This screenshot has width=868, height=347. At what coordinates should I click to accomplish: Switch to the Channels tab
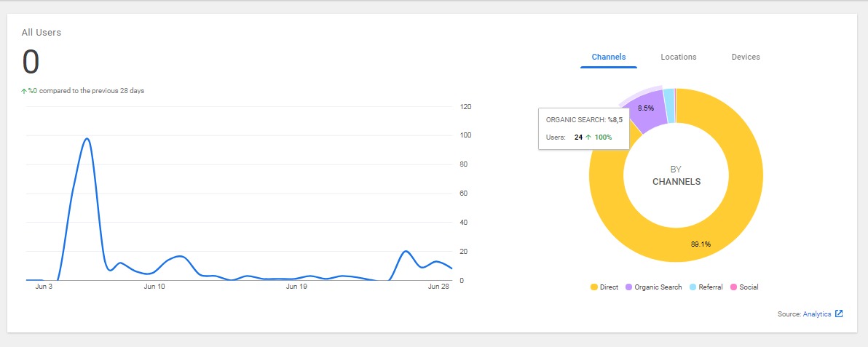click(x=608, y=57)
